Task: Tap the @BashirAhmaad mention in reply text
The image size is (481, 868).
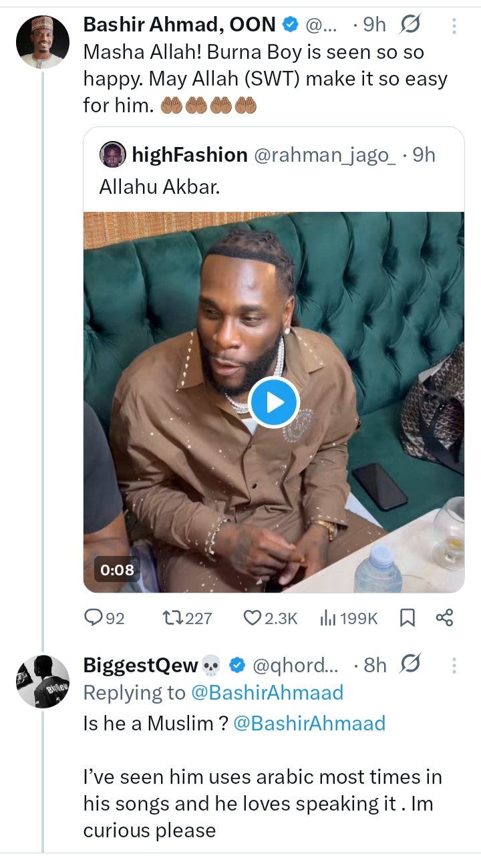Action: pyautogui.click(x=309, y=723)
